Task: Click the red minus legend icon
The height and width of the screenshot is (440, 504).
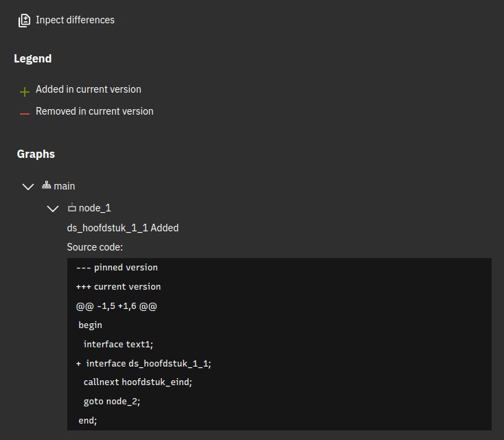Action: coord(25,113)
